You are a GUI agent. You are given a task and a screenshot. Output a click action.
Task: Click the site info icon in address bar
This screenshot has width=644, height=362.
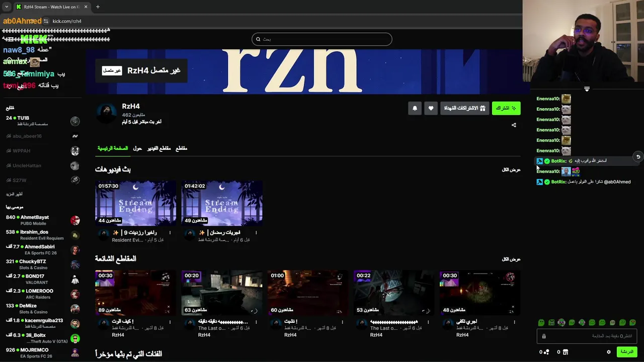[x=46, y=21]
